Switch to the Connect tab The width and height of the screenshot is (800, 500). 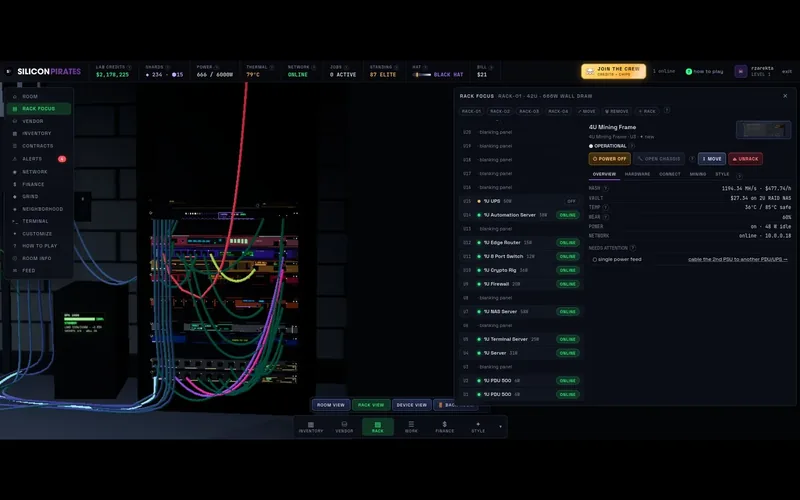coord(670,174)
